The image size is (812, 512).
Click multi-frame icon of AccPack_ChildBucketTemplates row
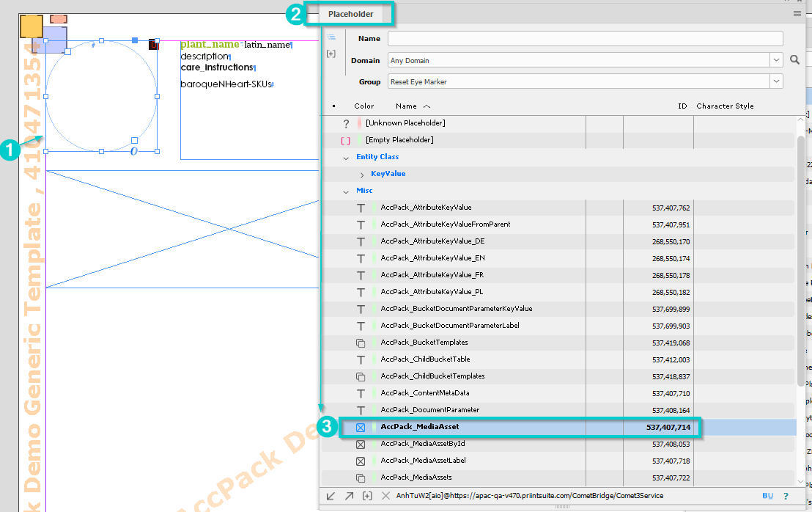pyautogui.click(x=361, y=377)
